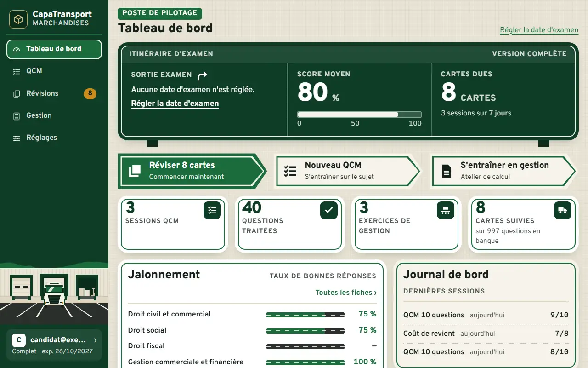Viewport: 588px width, 368px height.
Task: Click the truck icon on Cartes suivies card
Action: 562,210
